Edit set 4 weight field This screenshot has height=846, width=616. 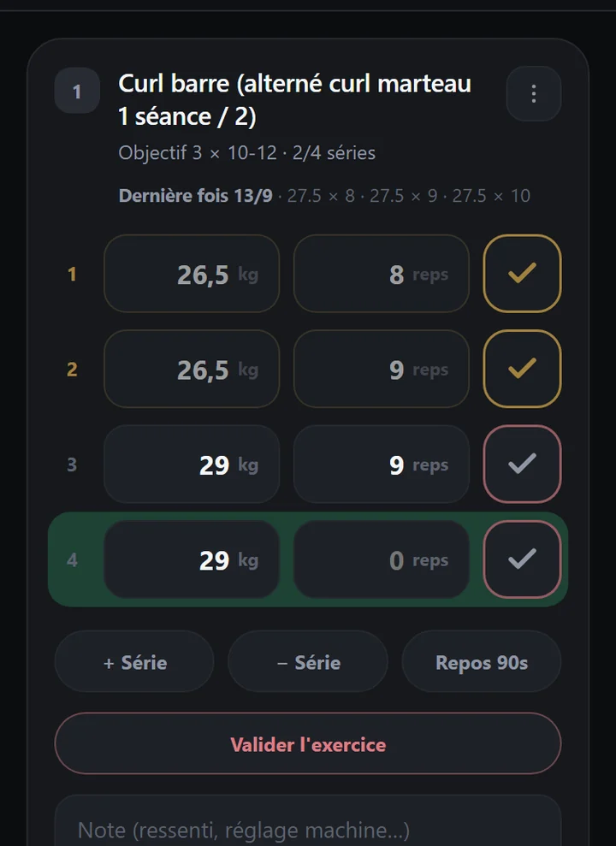tap(192, 559)
